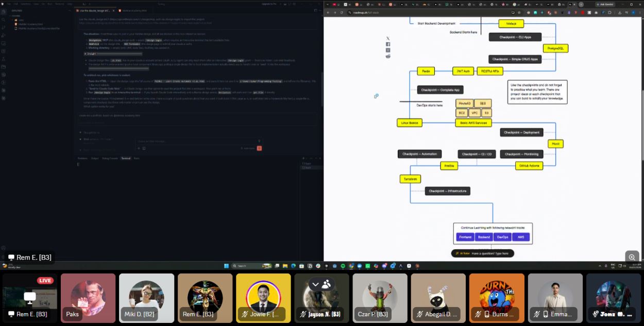The image size is (644, 326).
Task: Click the X (Twitter) share icon
Action: pyautogui.click(x=388, y=39)
